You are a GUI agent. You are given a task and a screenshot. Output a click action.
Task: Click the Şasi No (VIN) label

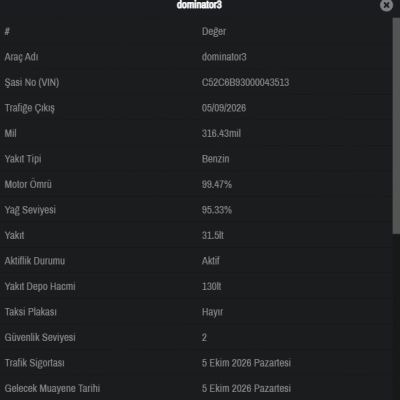point(32,82)
